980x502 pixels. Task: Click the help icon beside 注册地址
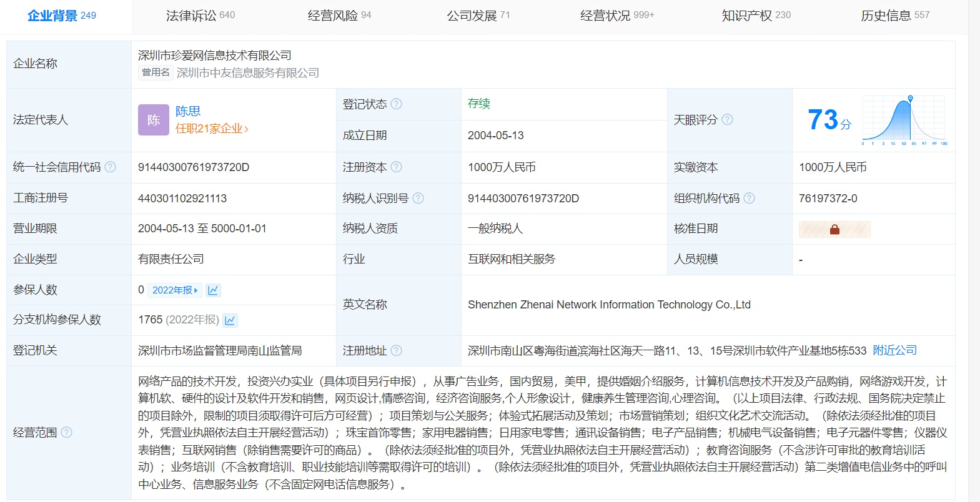(396, 350)
